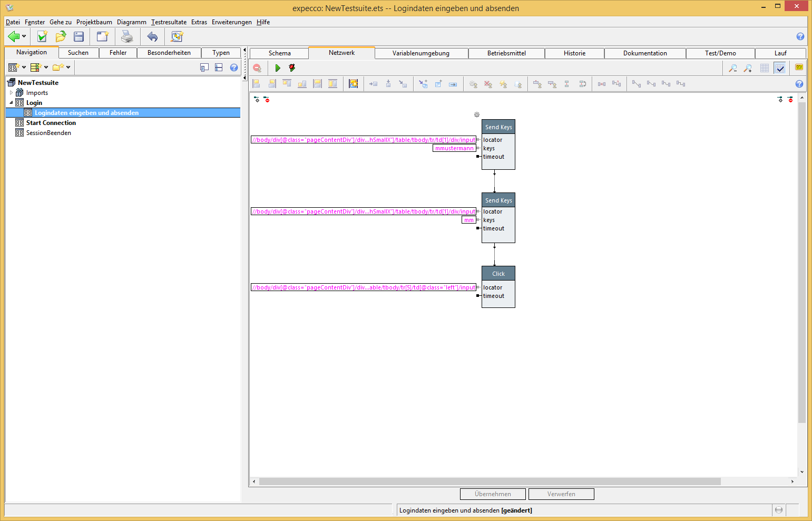This screenshot has height=521, width=812.
Task: Click the save (floppy disk) icon
Action: 79,36
